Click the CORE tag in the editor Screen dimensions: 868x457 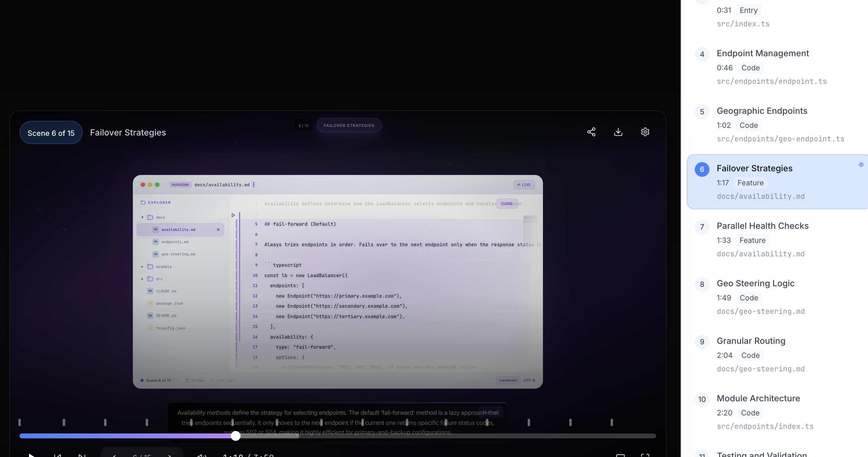pyautogui.click(x=507, y=204)
